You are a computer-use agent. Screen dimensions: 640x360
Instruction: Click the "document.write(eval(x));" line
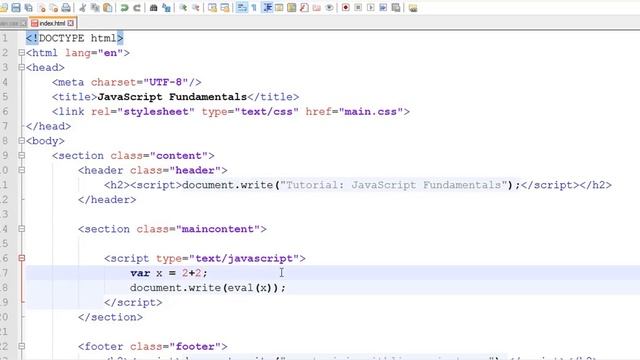pyautogui.click(x=208, y=288)
